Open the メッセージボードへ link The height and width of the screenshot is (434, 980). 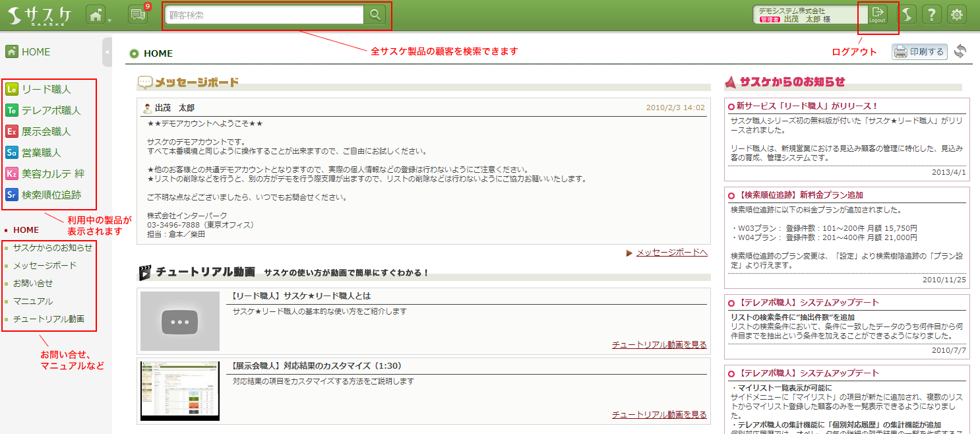[671, 253]
